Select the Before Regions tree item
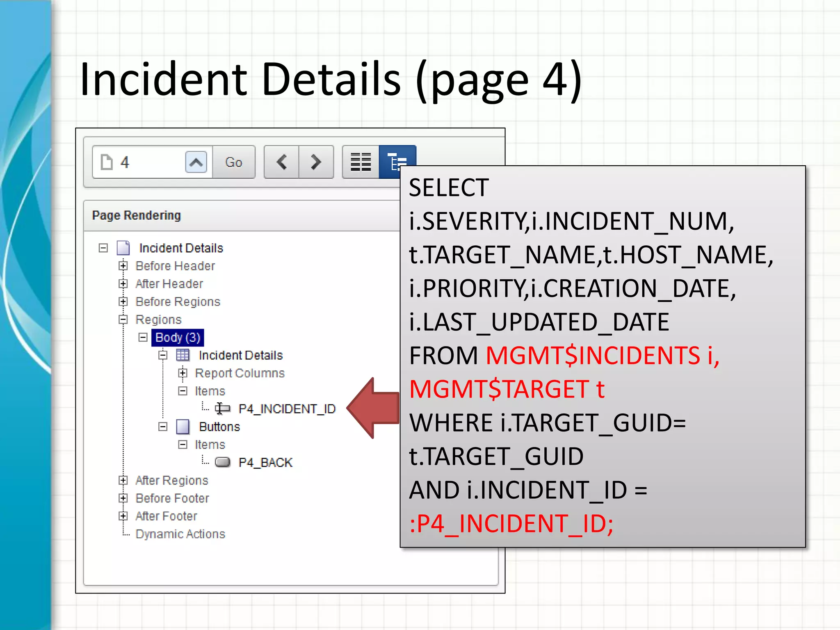The image size is (840, 630). click(x=178, y=301)
